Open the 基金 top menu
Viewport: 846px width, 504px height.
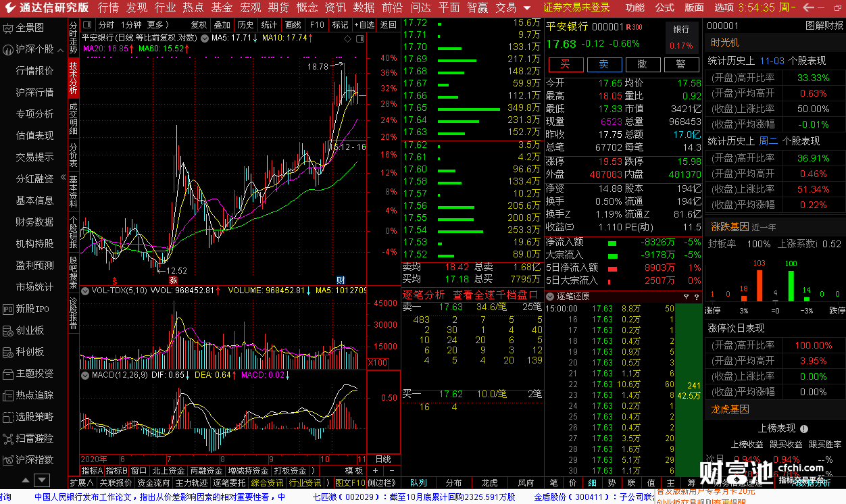[222, 7]
